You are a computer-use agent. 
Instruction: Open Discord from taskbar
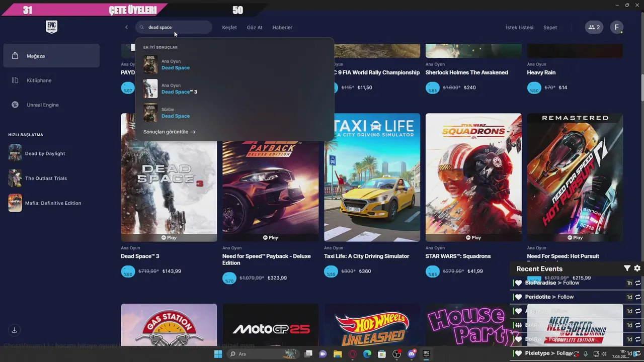(412, 354)
